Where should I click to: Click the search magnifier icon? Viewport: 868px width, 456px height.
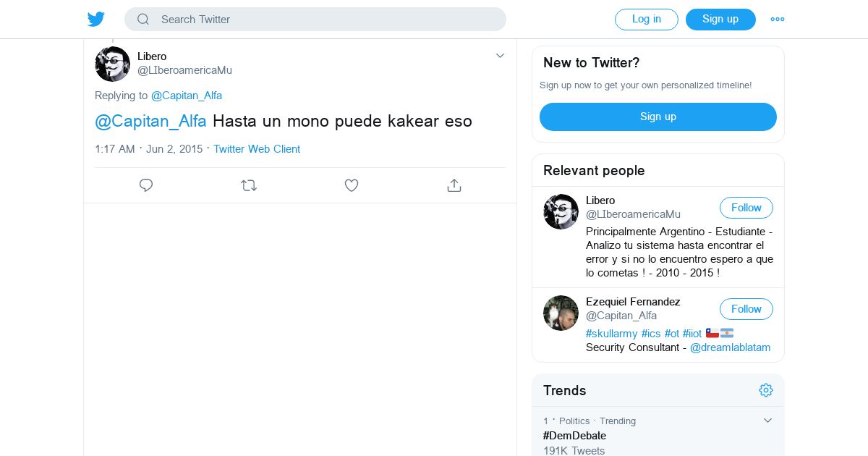(x=143, y=20)
